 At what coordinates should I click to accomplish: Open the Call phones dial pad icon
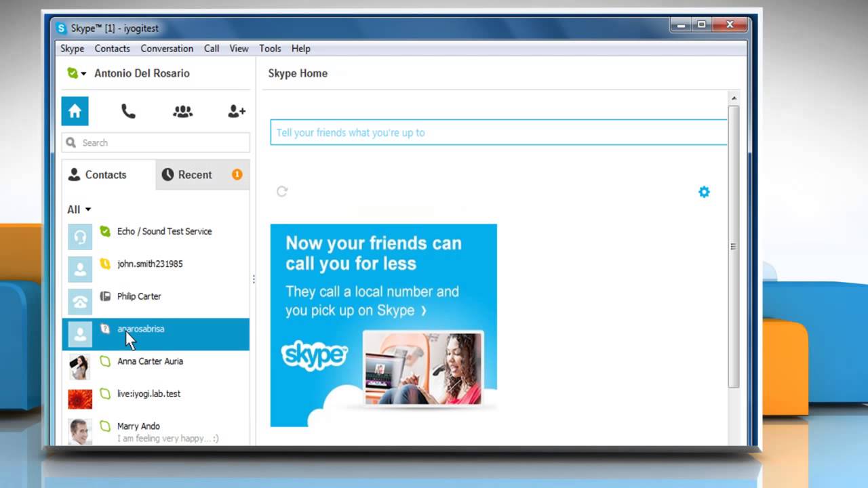[x=128, y=111]
